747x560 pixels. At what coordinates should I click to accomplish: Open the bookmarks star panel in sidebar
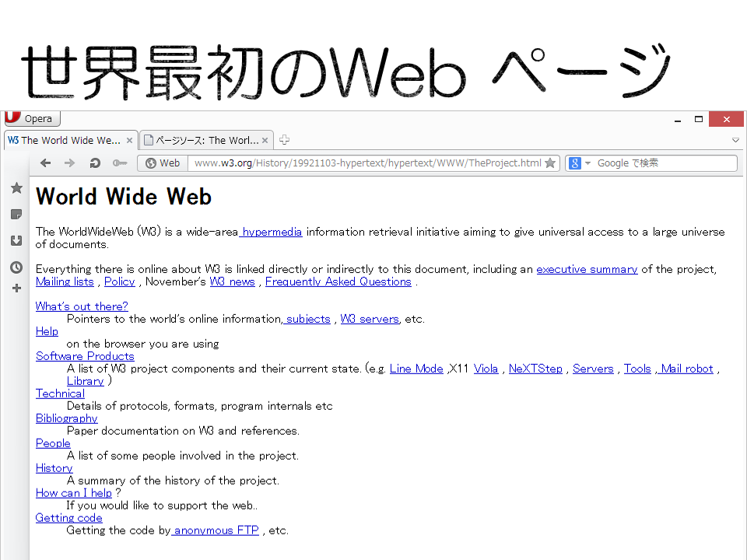point(16,188)
